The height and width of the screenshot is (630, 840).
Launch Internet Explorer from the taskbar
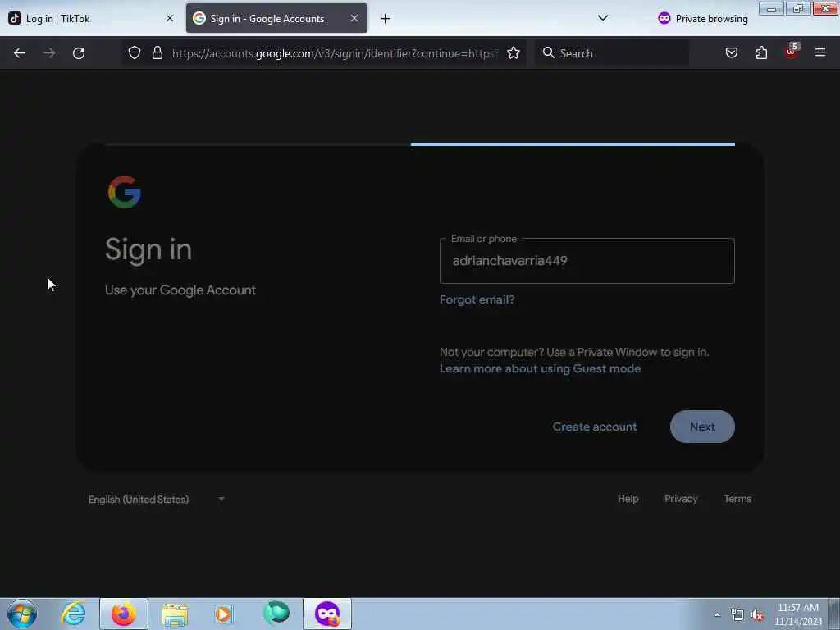click(73, 614)
